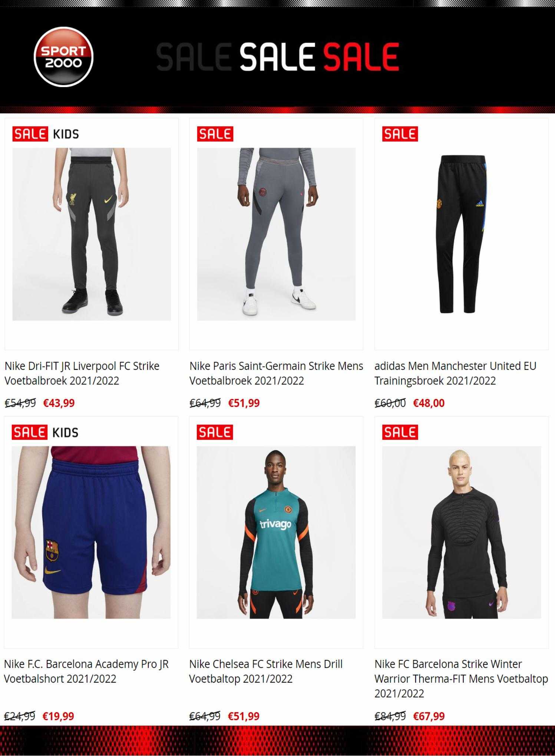Open Nike Dri-FIT JR Liverpool FC Strike link
This screenshot has height=756, width=555.
tap(82, 373)
